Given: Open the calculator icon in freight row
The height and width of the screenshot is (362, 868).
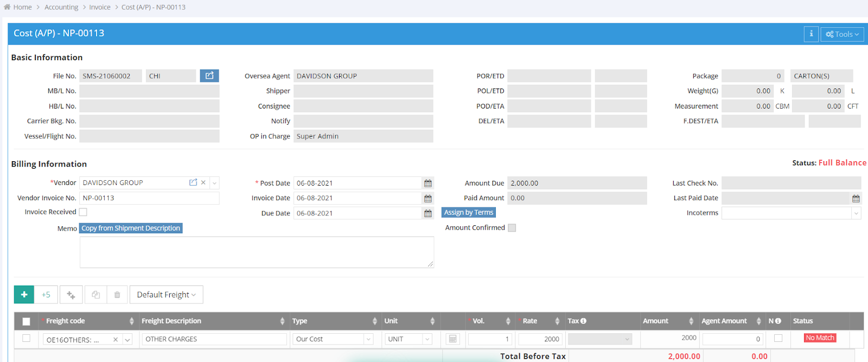Looking at the screenshot, I should 452,339.
